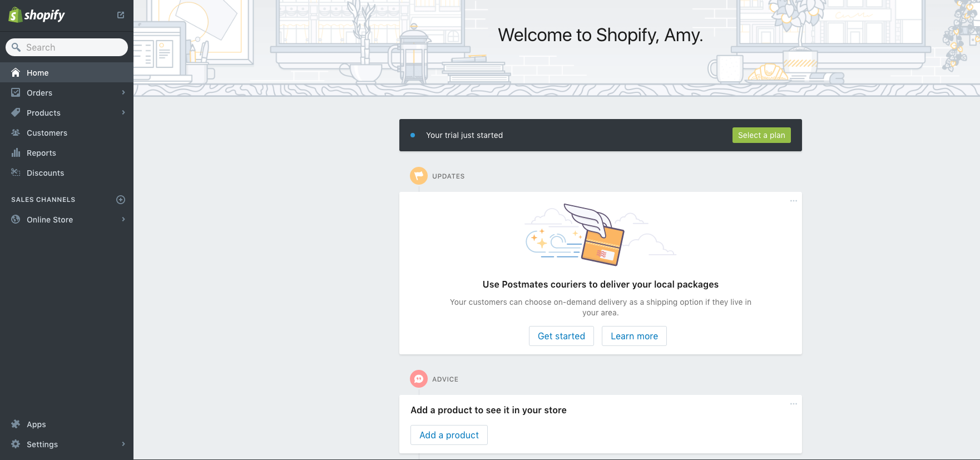Open the Add a product card ellipsis menu
The height and width of the screenshot is (460, 980).
pos(794,404)
